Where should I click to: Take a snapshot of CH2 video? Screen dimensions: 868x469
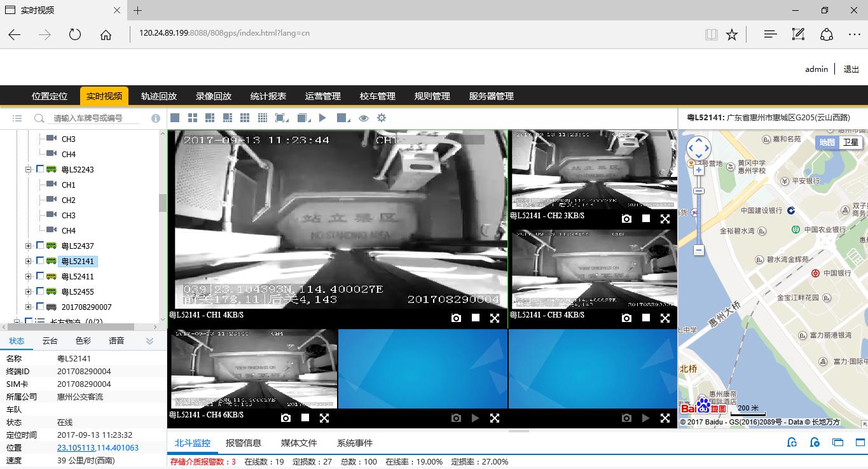point(626,219)
